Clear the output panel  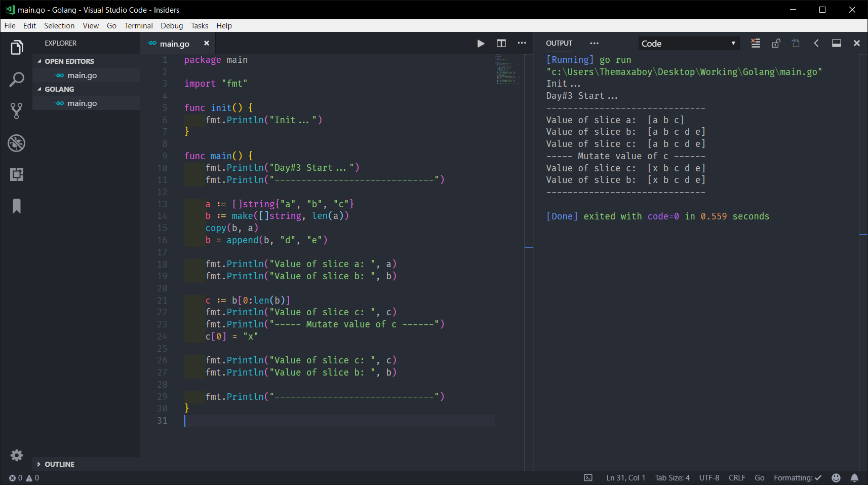pos(755,43)
